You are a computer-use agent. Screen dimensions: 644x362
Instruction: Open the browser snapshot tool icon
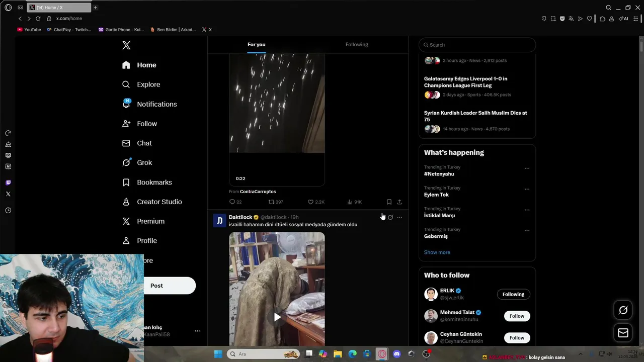(x=553, y=19)
